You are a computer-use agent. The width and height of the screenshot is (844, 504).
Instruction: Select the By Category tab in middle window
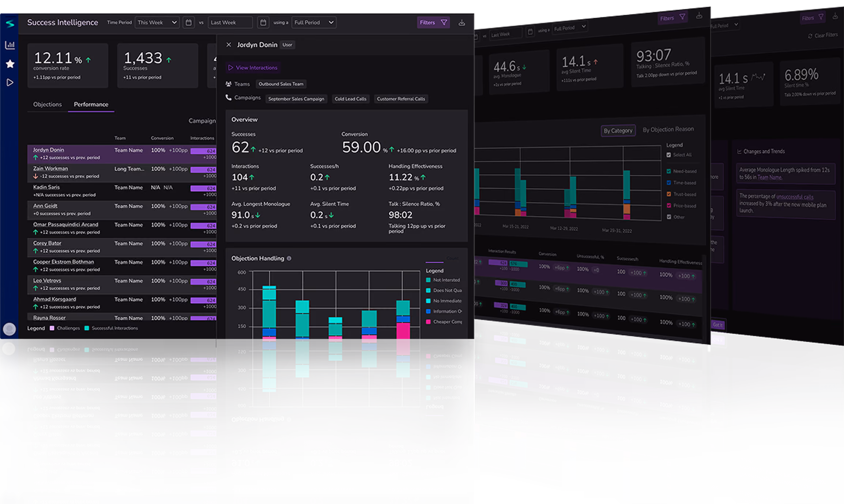(x=618, y=131)
